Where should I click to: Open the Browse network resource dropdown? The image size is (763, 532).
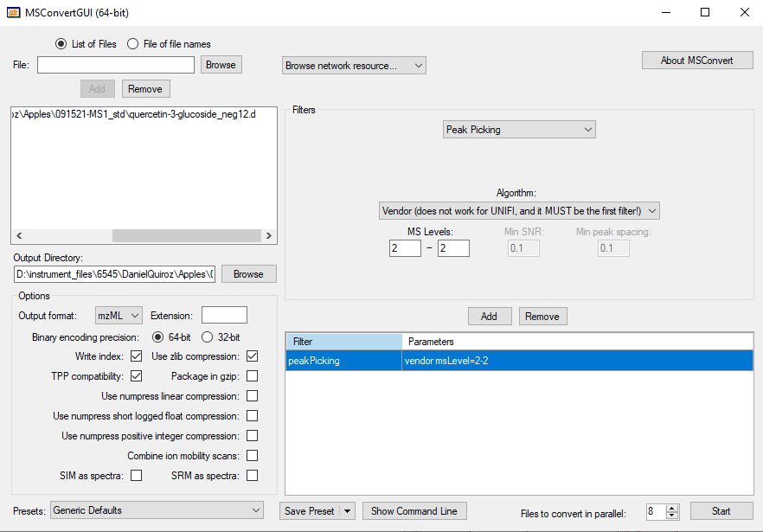click(x=354, y=66)
